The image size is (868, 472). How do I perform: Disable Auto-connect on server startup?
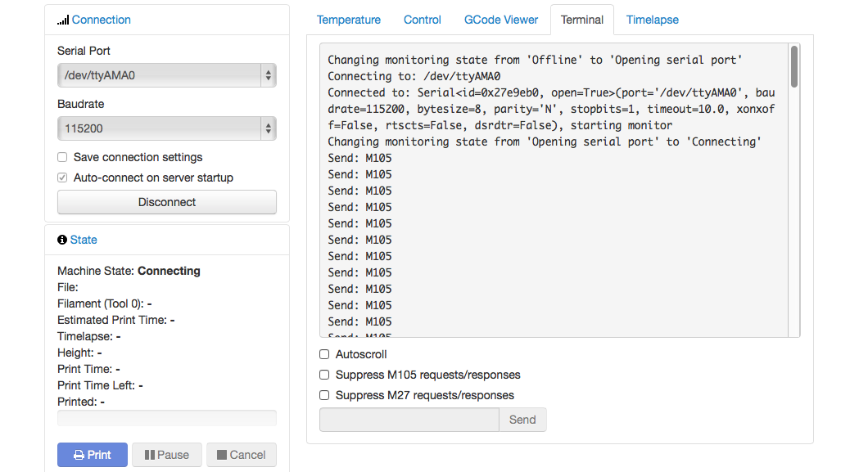(x=61, y=177)
